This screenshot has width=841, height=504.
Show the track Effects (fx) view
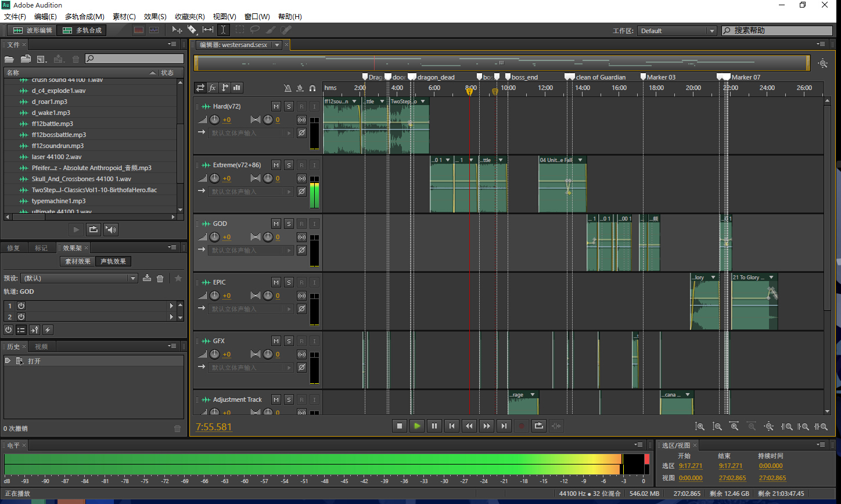point(213,88)
